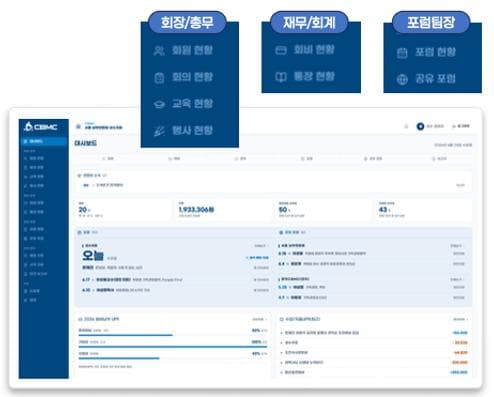Open the notification bell in header
Image resolution: width=494 pixels, height=397 pixels.
click(406, 126)
